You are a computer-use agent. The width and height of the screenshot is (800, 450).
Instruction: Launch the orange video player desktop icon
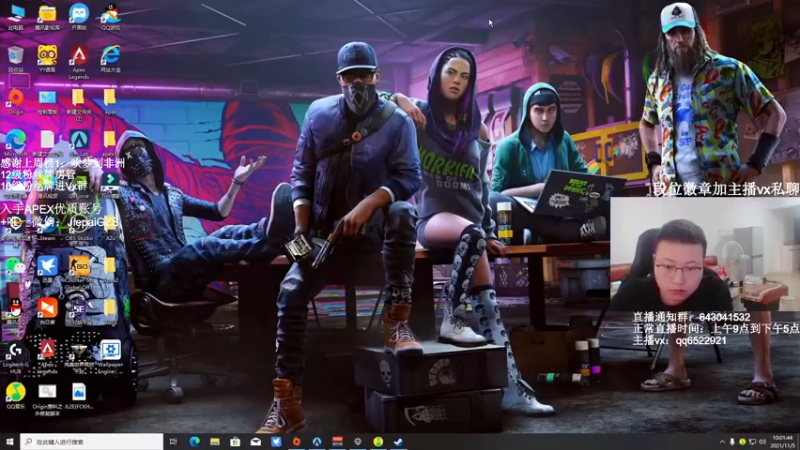coord(47,310)
